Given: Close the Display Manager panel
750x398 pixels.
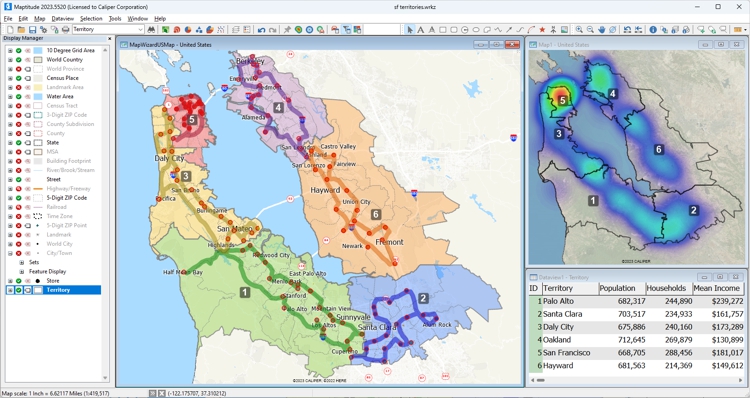Looking at the screenshot, I should (x=110, y=39).
